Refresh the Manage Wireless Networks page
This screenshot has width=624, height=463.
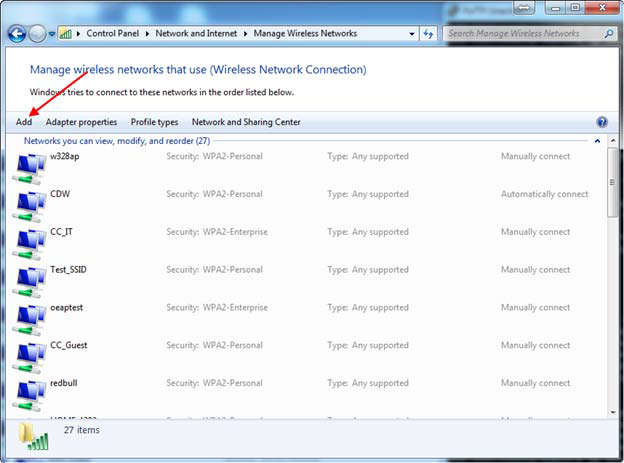(x=428, y=34)
